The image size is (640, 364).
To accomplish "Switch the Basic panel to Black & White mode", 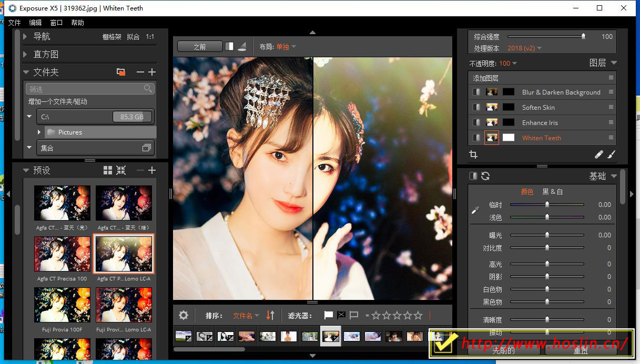I will coord(553,192).
